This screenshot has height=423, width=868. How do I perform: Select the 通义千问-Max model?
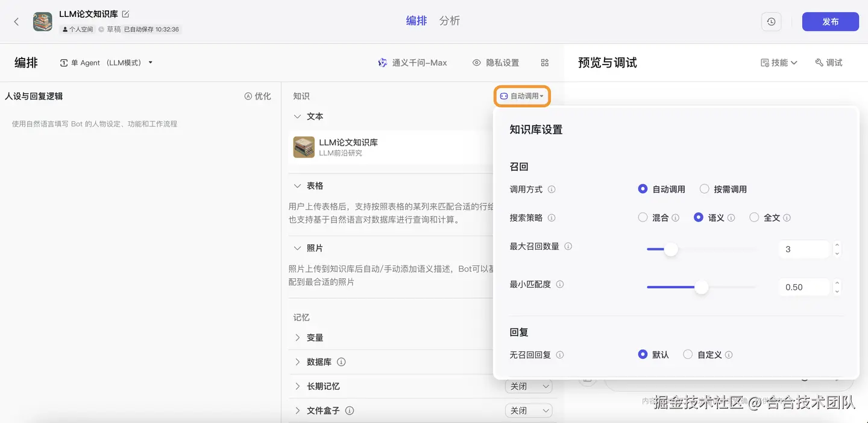pos(412,63)
